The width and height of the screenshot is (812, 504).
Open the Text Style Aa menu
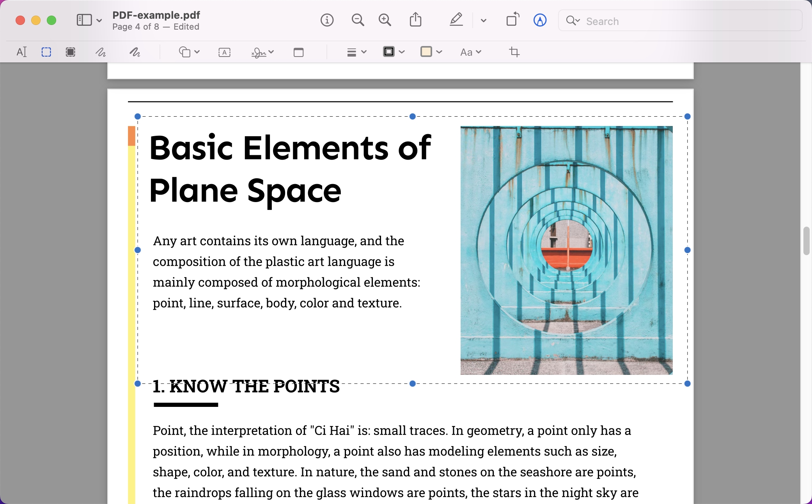470,52
